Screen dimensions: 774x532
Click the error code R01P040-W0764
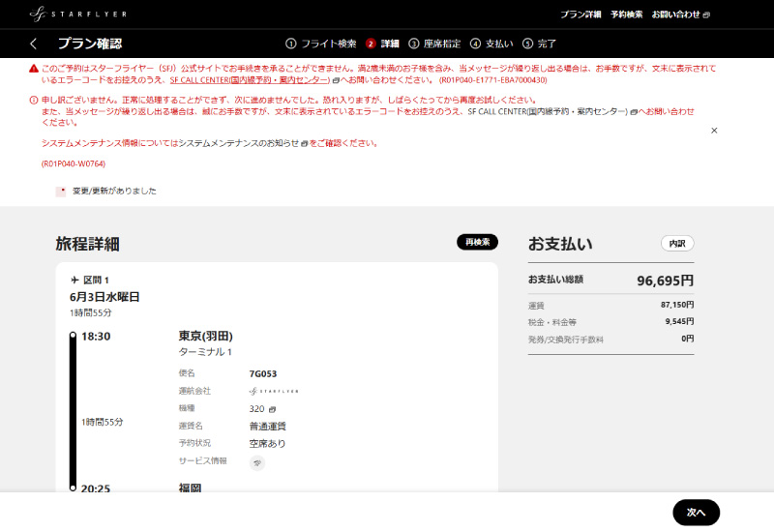74,163
